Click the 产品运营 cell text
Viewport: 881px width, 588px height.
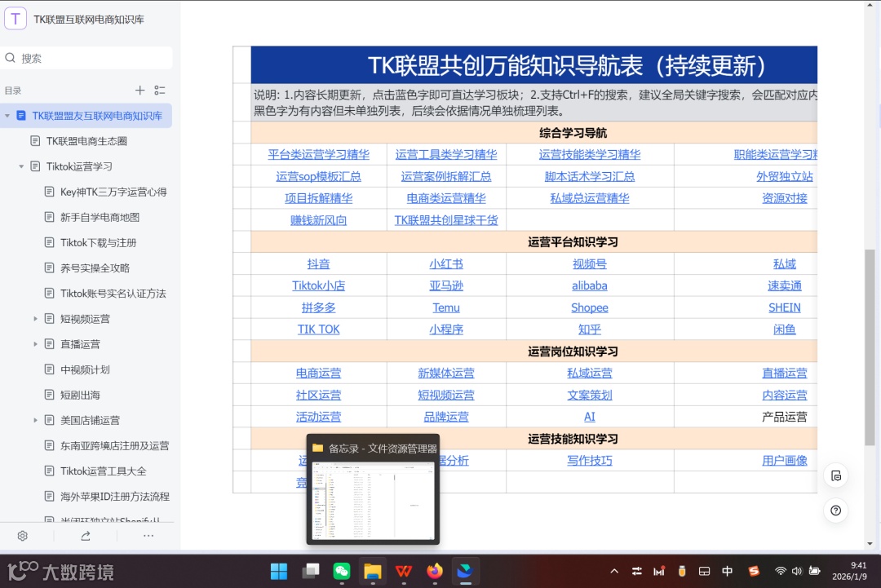pyautogui.click(x=785, y=418)
